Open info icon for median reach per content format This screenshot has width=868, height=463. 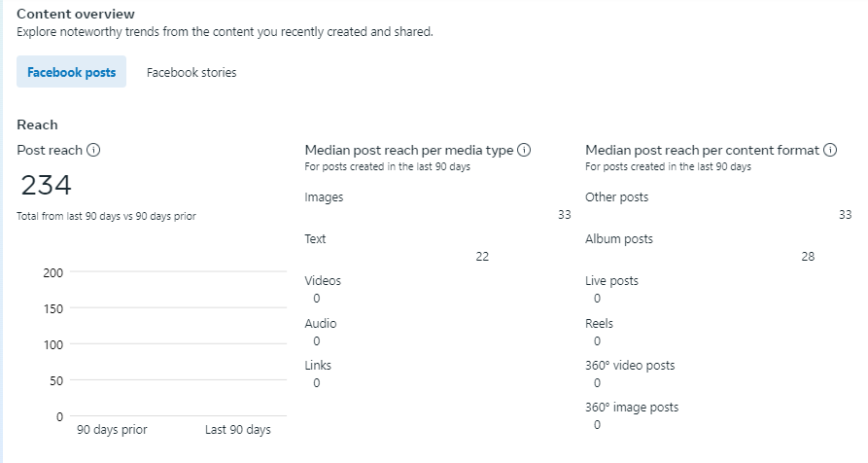(830, 150)
